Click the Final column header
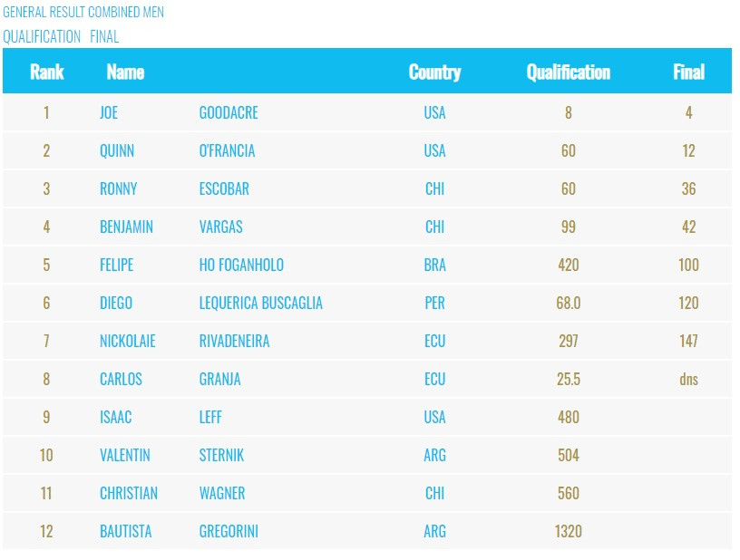This screenshot has width=740, height=560. [x=688, y=72]
